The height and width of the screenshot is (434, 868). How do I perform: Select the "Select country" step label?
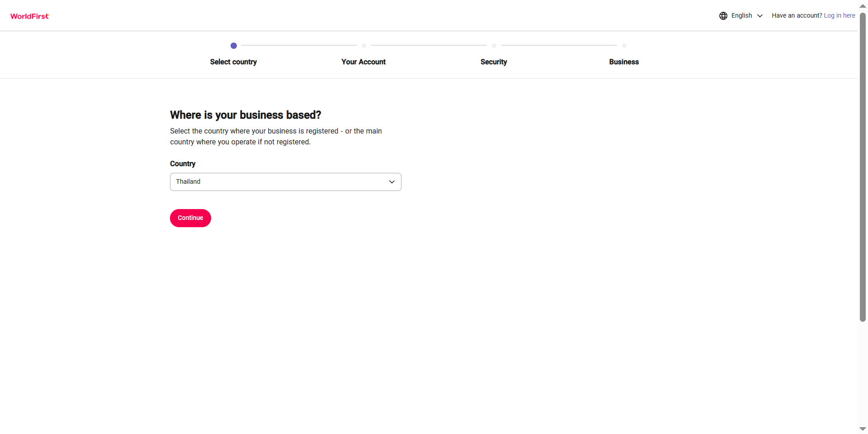tap(233, 62)
